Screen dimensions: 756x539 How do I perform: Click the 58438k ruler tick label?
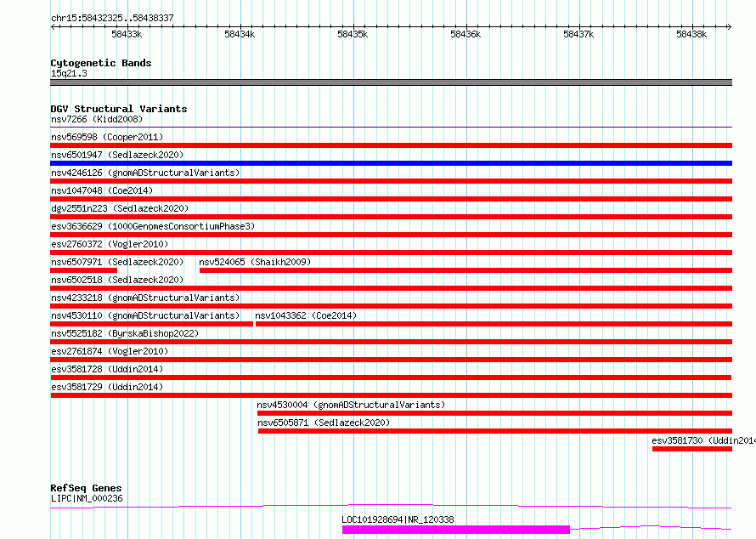coord(691,35)
